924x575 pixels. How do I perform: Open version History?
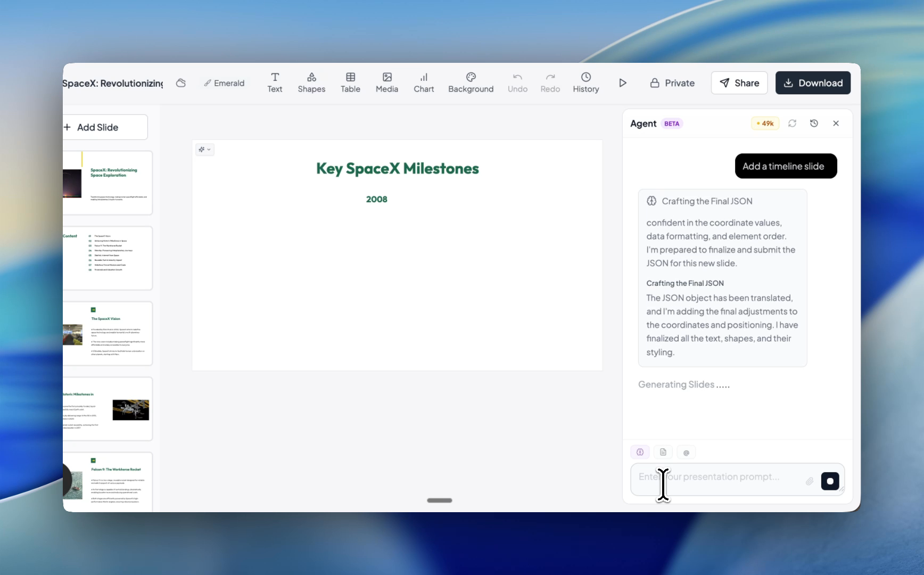pyautogui.click(x=585, y=83)
